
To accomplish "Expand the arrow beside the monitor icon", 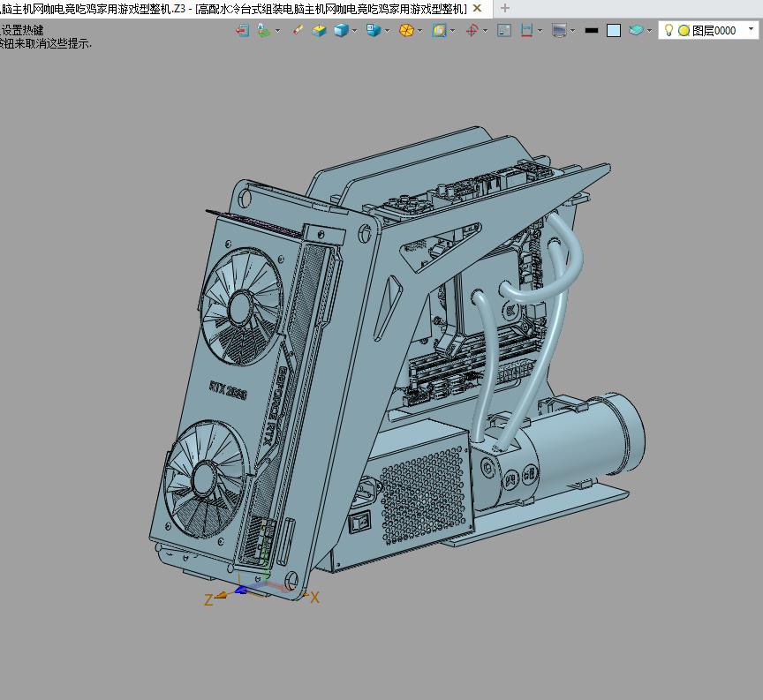I will [x=572, y=30].
